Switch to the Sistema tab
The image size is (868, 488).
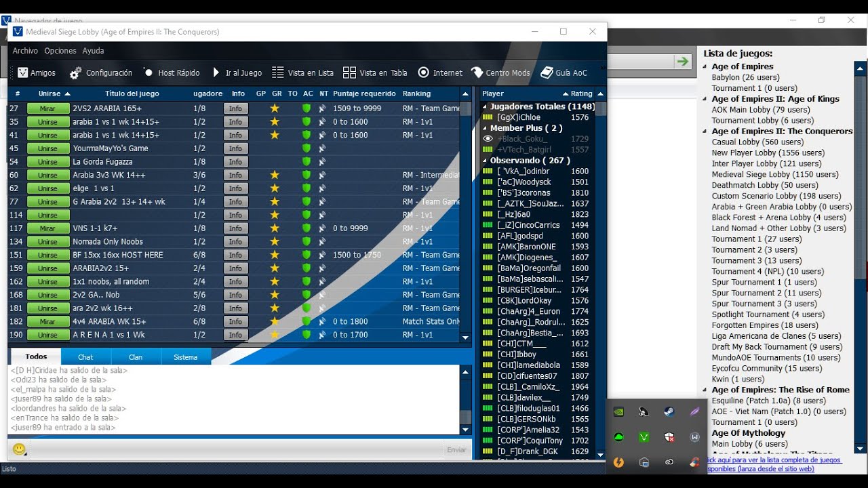(186, 357)
